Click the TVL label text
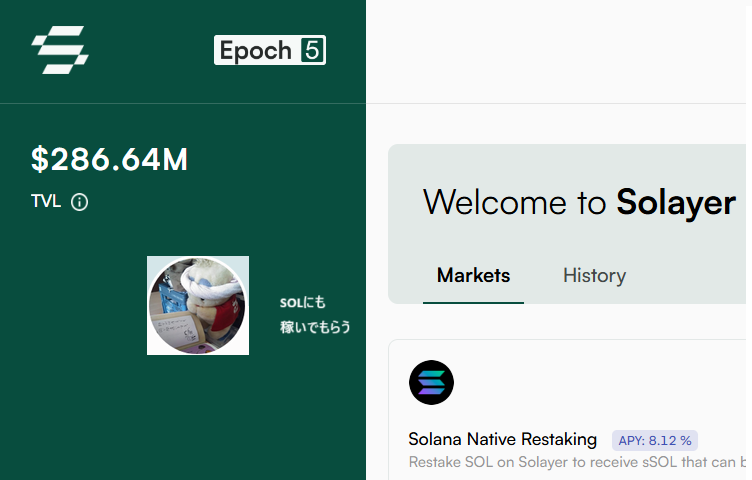The height and width of the screenshot is (480, 752). click(46, 201)
